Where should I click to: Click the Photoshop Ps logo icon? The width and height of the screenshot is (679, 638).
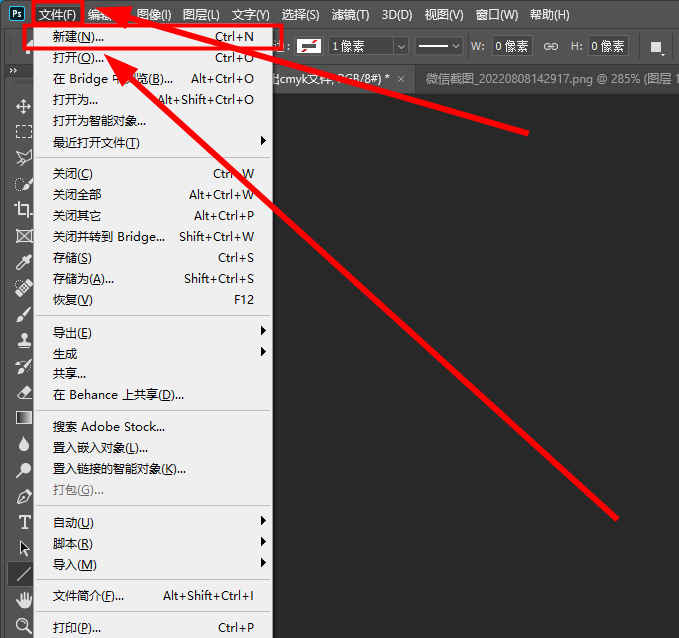pyautogui.click(x=17, y=14)
